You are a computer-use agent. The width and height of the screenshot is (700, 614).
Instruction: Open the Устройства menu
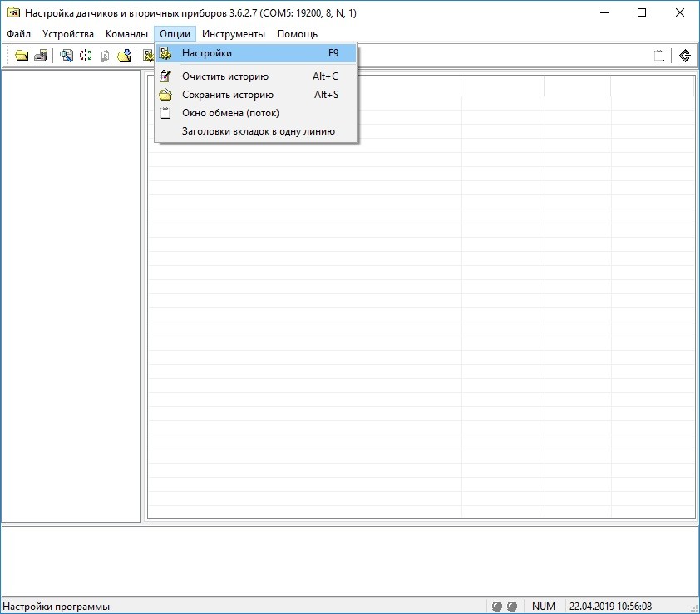(x=68, y=34)
